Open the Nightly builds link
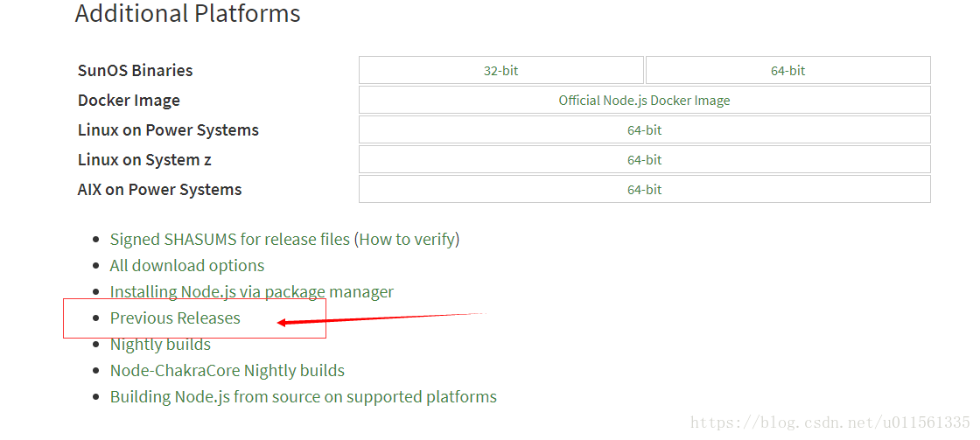 coord(161,345)
